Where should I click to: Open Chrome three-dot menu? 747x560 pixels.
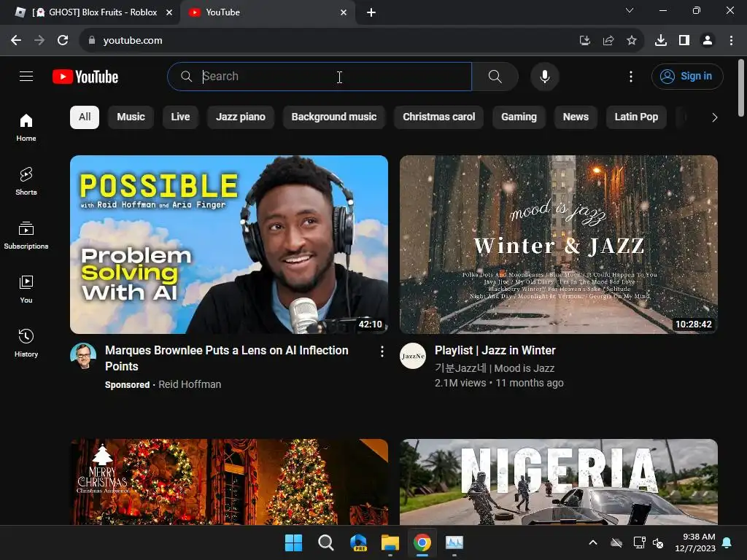tap(731, 41)
